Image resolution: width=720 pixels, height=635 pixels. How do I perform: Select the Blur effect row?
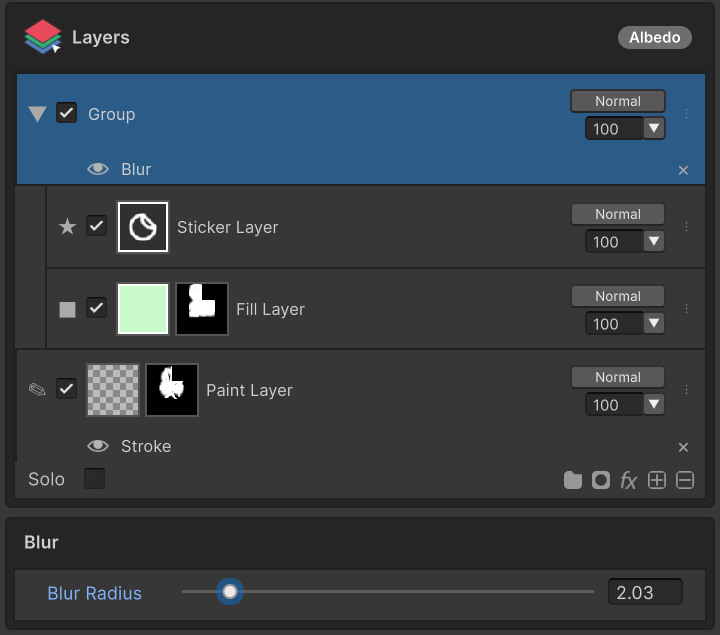click(x=361, y=169)
